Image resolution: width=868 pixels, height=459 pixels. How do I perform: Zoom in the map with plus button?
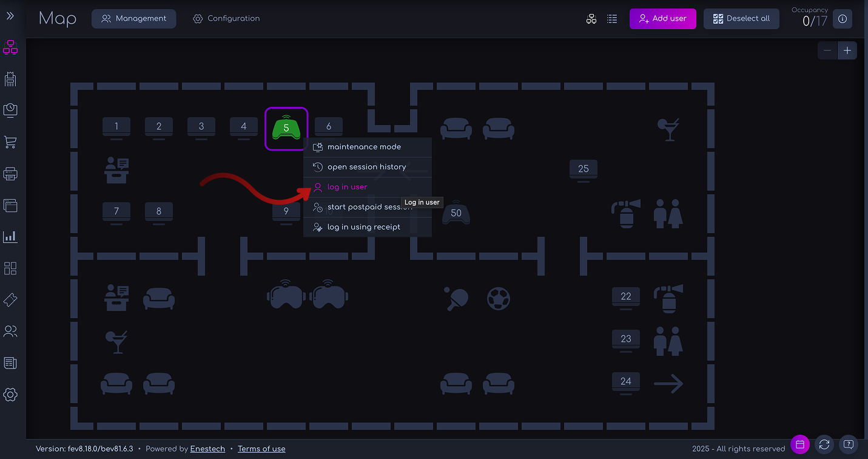point(847,50)
